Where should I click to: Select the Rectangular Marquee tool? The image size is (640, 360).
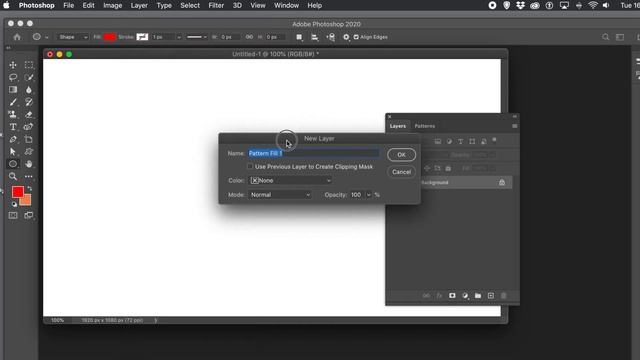click(29, 65)
